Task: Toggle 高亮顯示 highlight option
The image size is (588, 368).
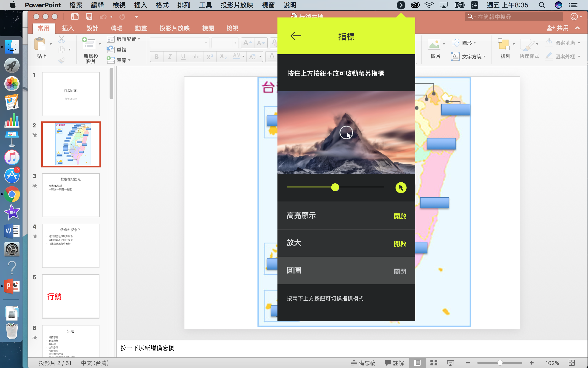Action: pos(346,216)
